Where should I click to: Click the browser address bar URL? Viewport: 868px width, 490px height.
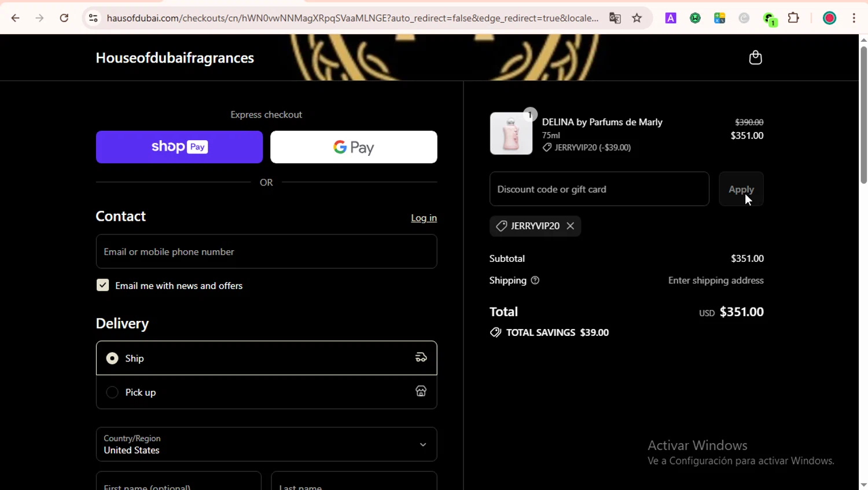[352, 18]
